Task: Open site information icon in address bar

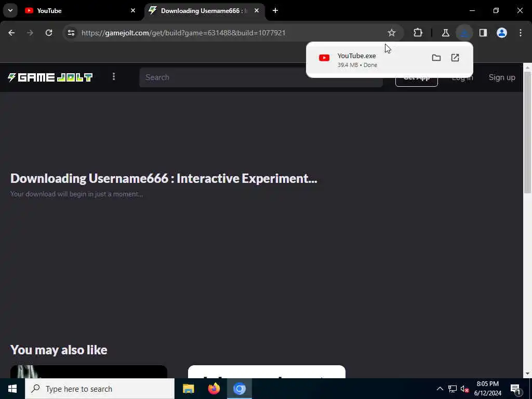Action: point(71,33)
